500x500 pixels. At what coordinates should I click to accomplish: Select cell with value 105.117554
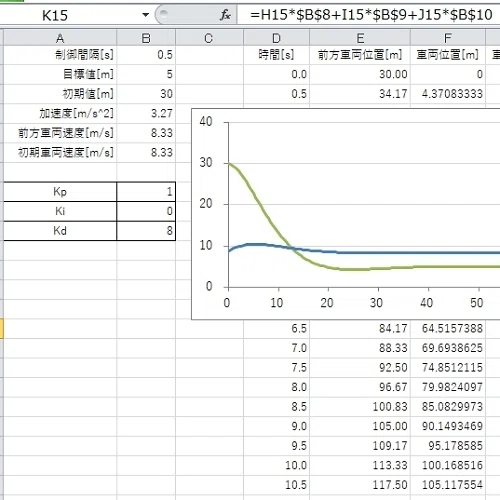pyautogui.click(x=448, y=485)
